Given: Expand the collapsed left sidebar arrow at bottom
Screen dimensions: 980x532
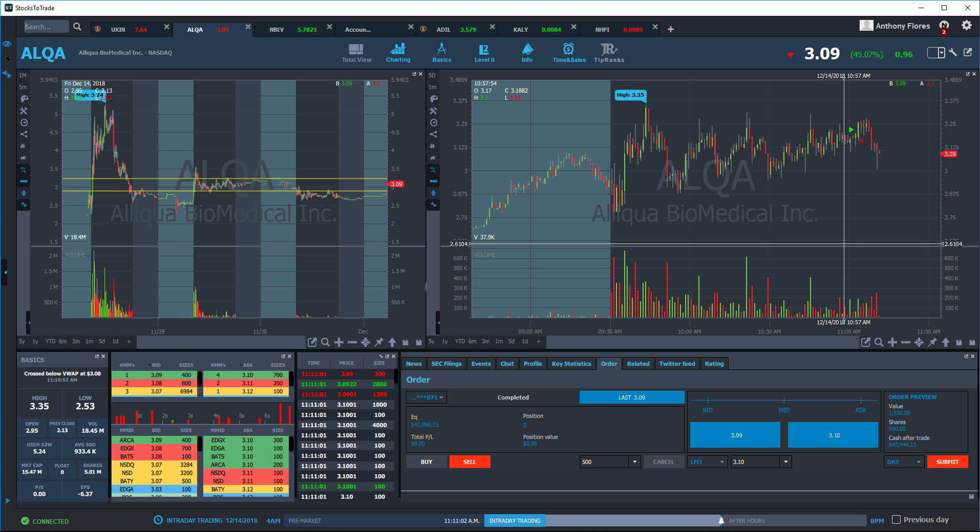Looking at the screenshot, I should click(8, 500).
